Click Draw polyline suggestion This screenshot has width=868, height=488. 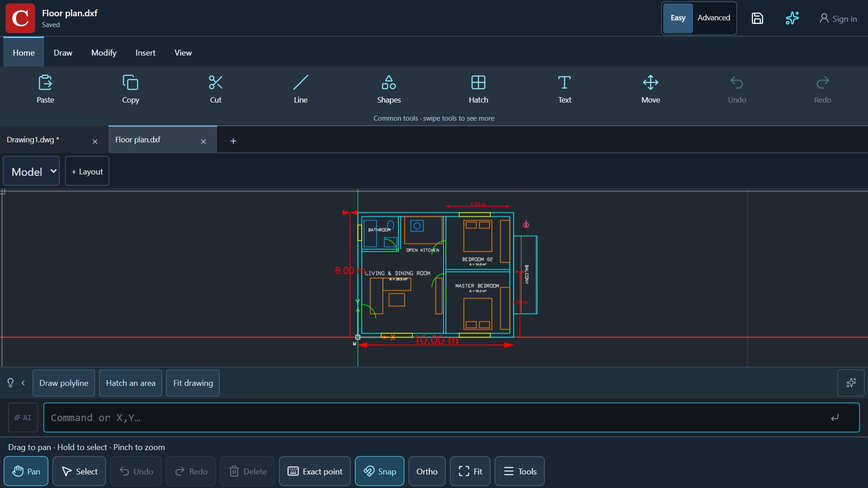pos(64,383)
